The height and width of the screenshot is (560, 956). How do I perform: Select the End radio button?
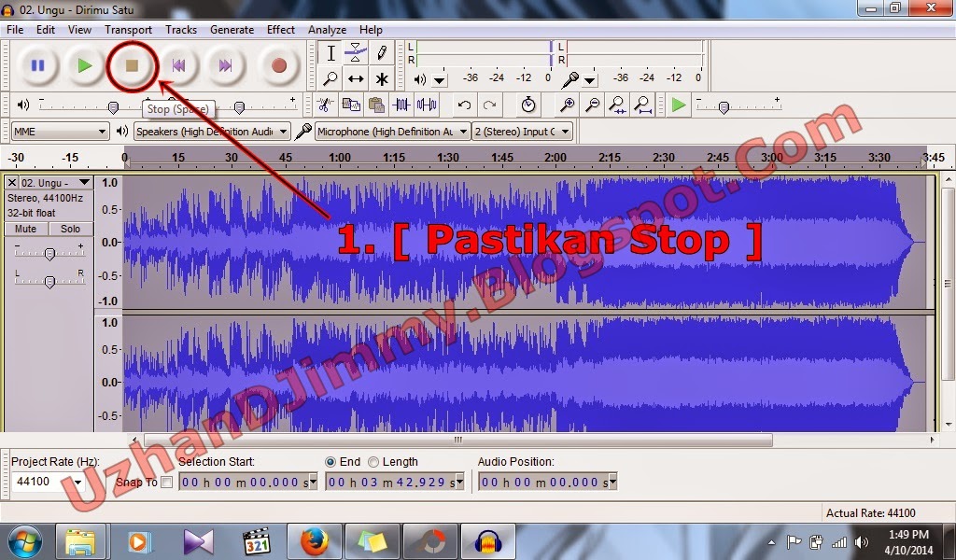coord(330,462)
